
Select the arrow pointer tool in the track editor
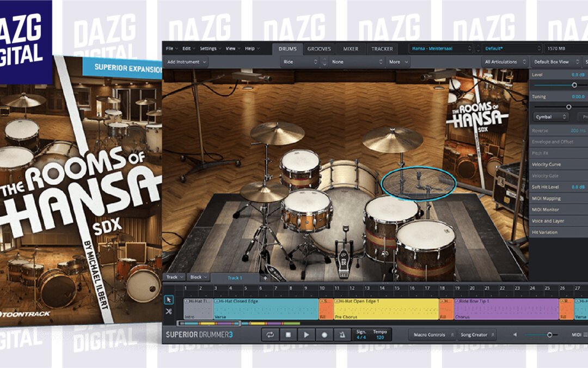(169, 300)
